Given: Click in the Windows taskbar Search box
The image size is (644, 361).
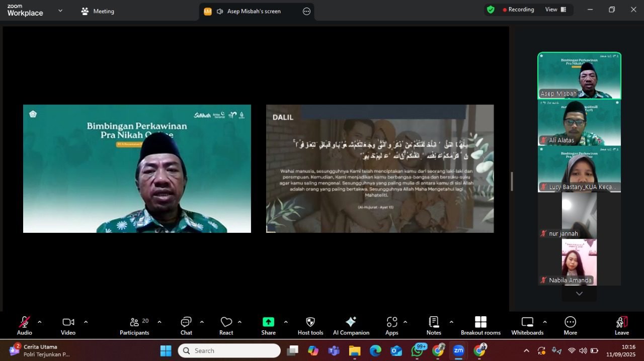Looking at the screenshot, I should pyautogui.click(x=229, y=350).
